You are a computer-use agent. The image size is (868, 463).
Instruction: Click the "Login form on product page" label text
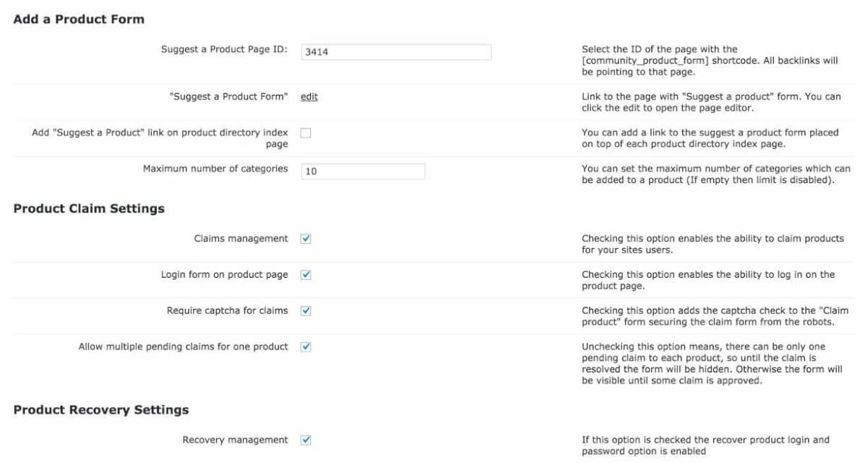[x=224, y=275]
